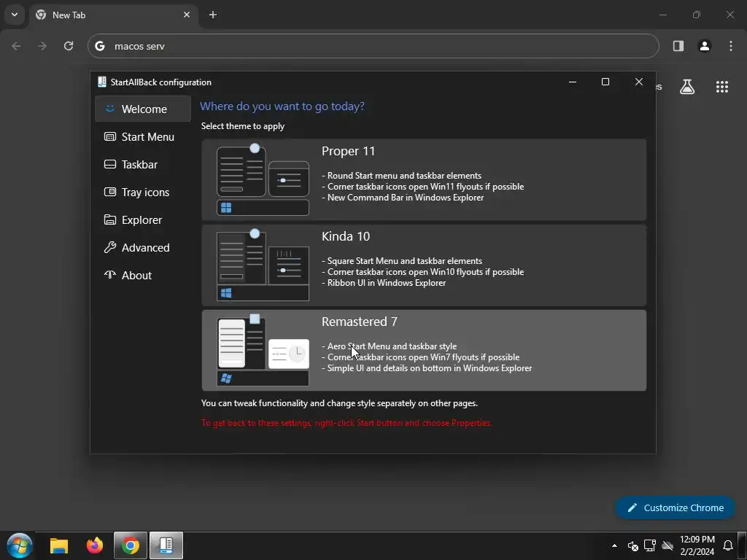The height and width of the screenshot is (560, 747).
Task: Click Chrome's back navigation arrow
Action: [16, 46]
